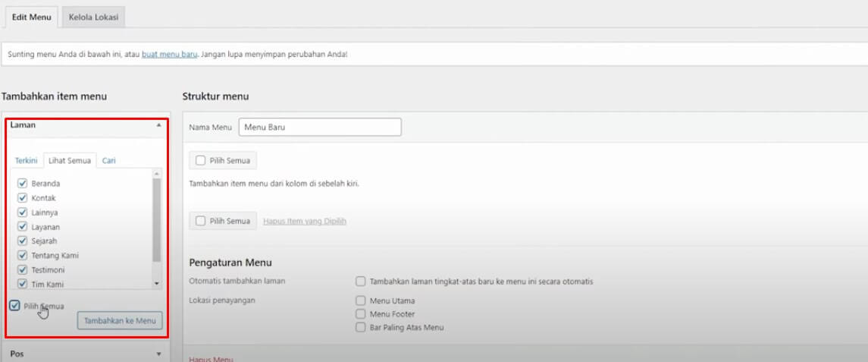Click the page list scrollbar down arrow
This screenshot has width=868, height=362.
pos(157,283)
